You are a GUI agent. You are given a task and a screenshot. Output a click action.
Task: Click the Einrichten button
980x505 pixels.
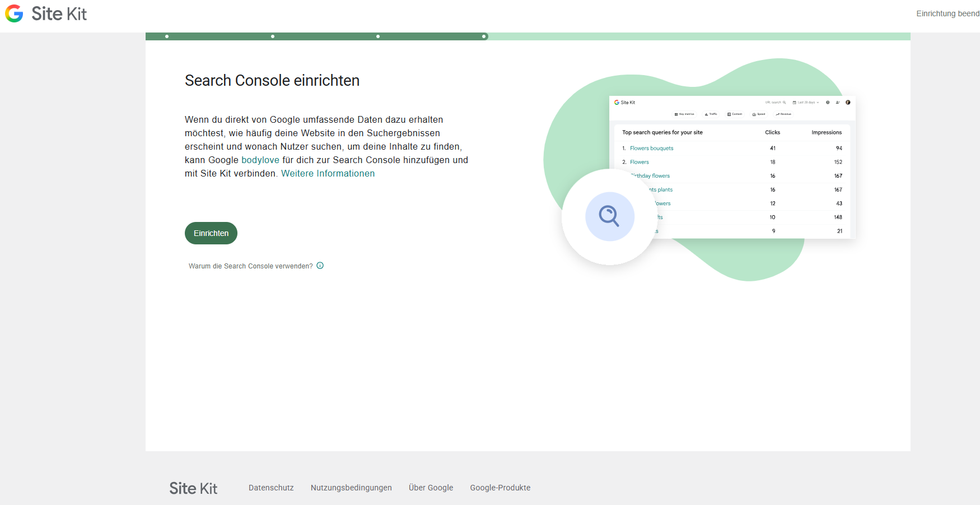[x=211, y=233]
